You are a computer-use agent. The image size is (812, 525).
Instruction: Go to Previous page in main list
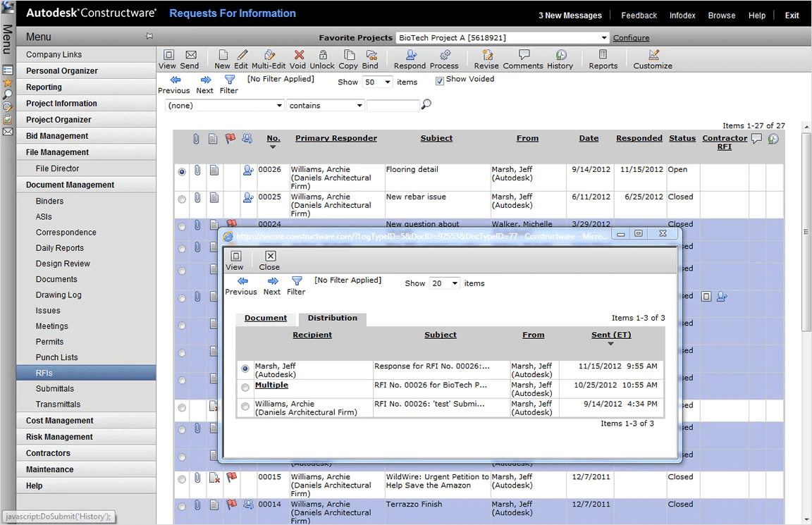pos(175,80)
